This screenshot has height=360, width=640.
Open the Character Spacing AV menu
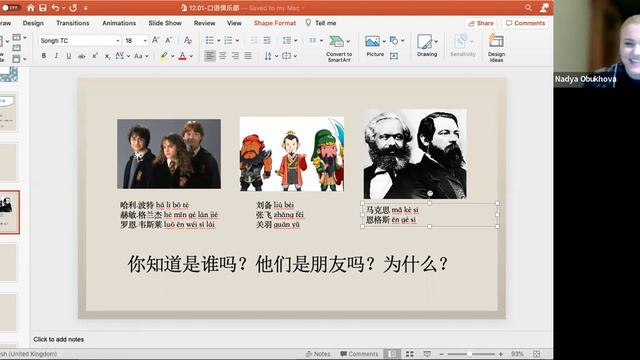[x=122, y=56]
